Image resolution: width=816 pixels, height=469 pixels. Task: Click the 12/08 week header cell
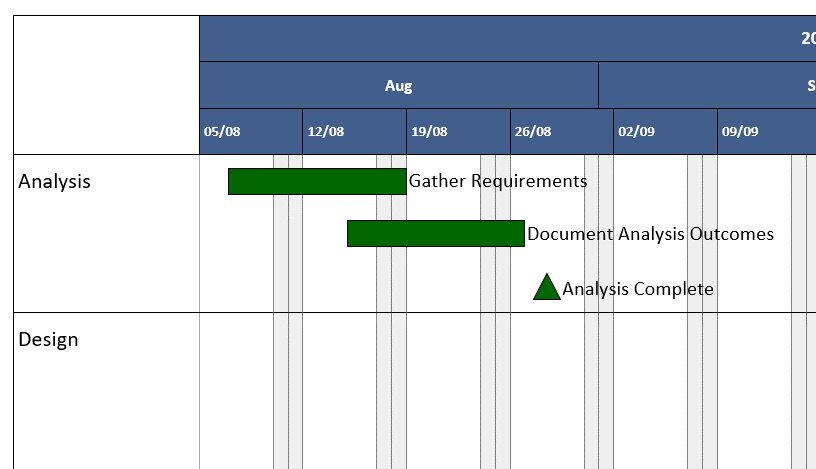(354, 131)
